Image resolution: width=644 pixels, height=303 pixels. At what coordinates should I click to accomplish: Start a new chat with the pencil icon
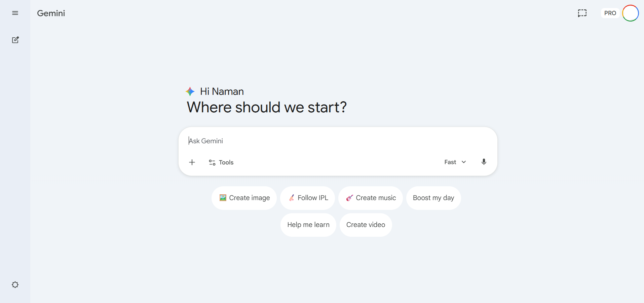coord(15,40)
